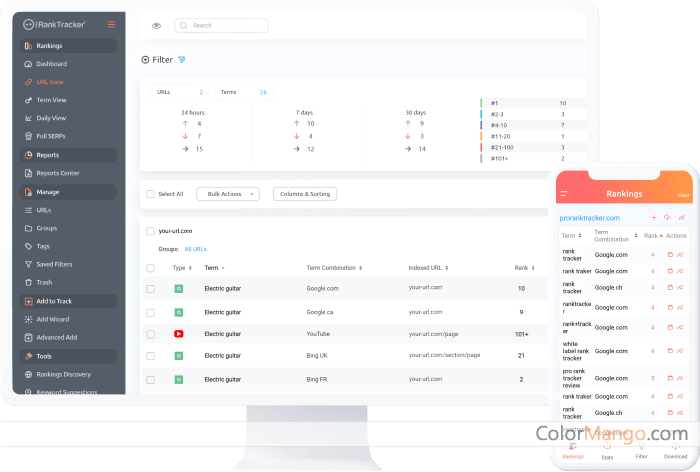Viewport: 700px width, 472px height.
Task: Open the Bulk Actions dropdown
Action: pos(228,194)
